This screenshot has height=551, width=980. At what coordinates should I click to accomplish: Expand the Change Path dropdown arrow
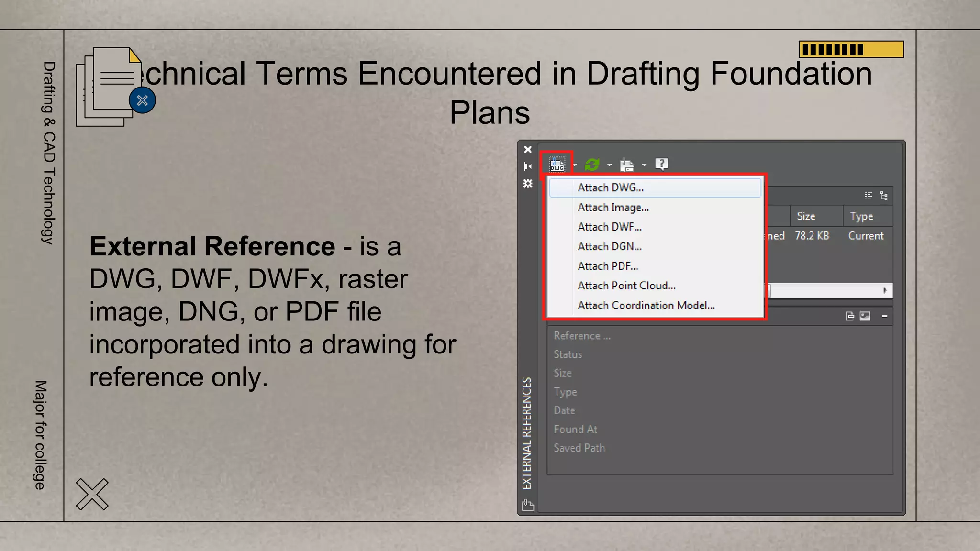[x=644, y=165]
